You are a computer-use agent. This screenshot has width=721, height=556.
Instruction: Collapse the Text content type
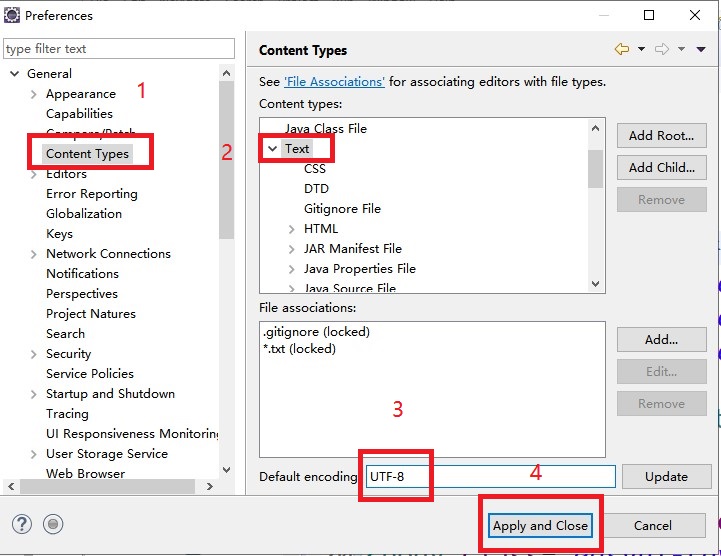coord(272,149)
